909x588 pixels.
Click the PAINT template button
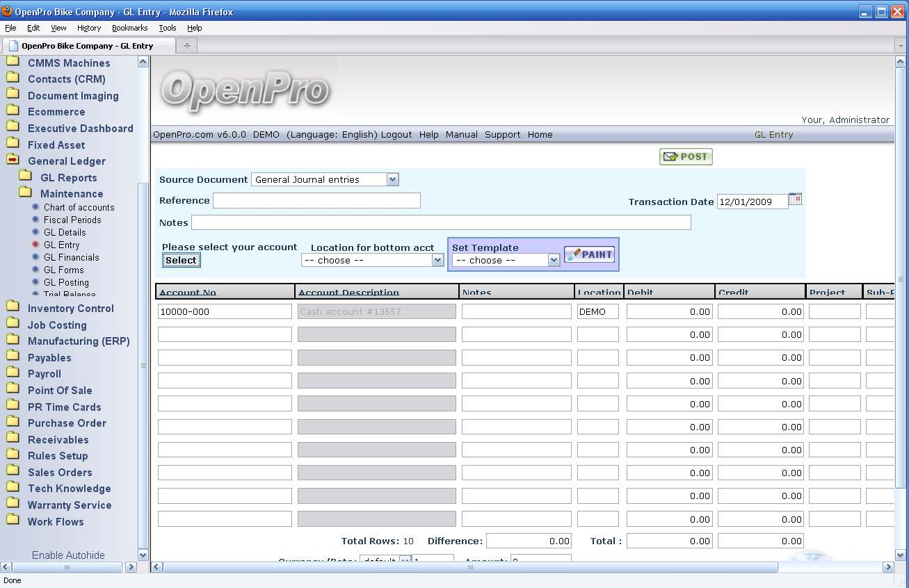(x=589, y=254)
